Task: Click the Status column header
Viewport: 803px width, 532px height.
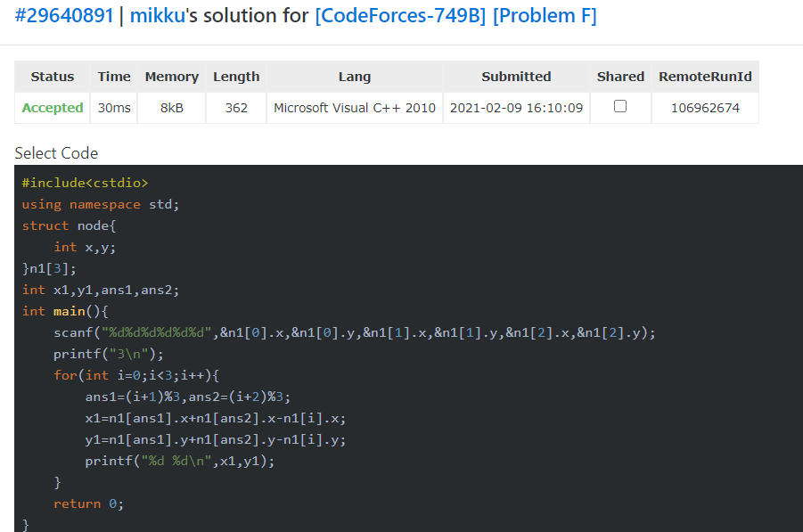Action: (53, 77)
